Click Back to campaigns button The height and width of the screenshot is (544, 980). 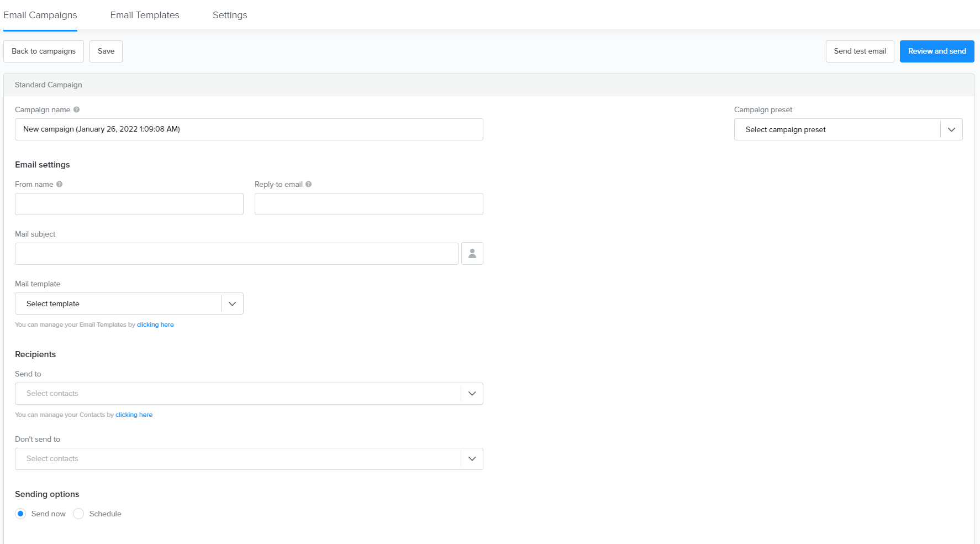(44, 51)
